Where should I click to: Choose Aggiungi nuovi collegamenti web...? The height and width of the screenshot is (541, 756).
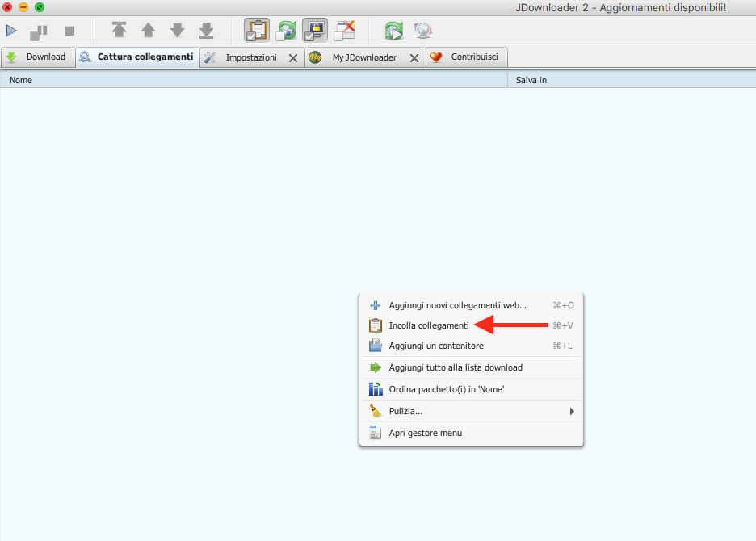(471, 305)
